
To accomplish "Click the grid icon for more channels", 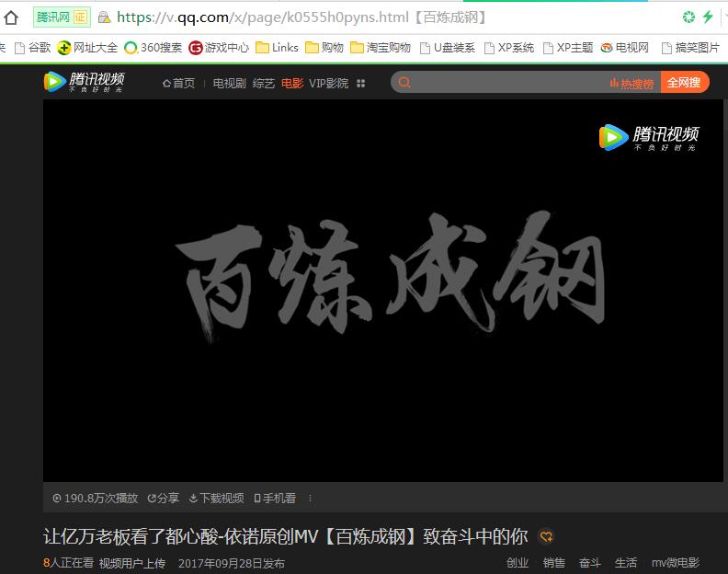I will [x=360, y=84].
